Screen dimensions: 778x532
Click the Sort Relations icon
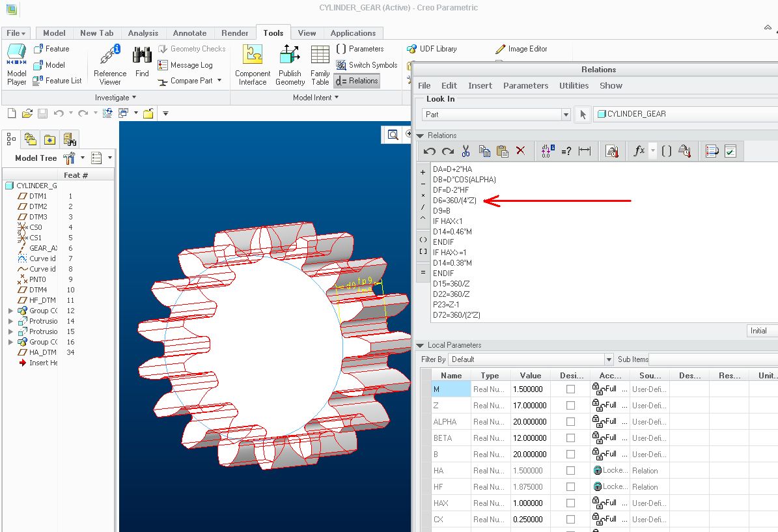tap(712, 151)
